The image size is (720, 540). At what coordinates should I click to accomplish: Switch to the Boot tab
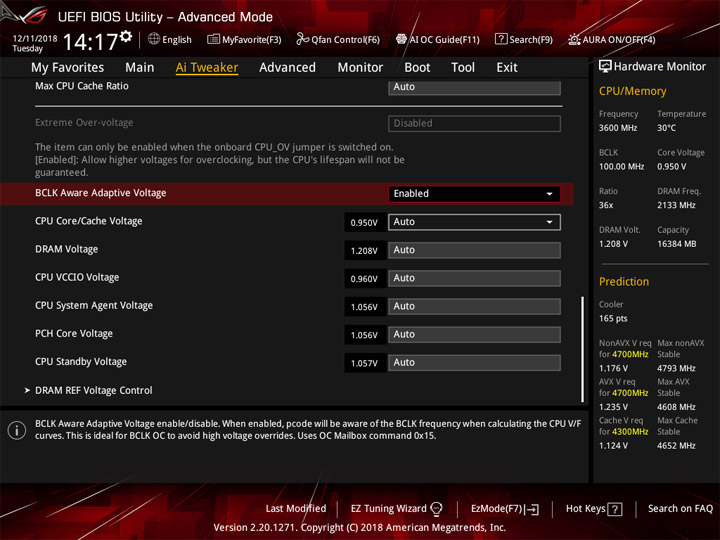pyautogui.click(x=417, y=68)
